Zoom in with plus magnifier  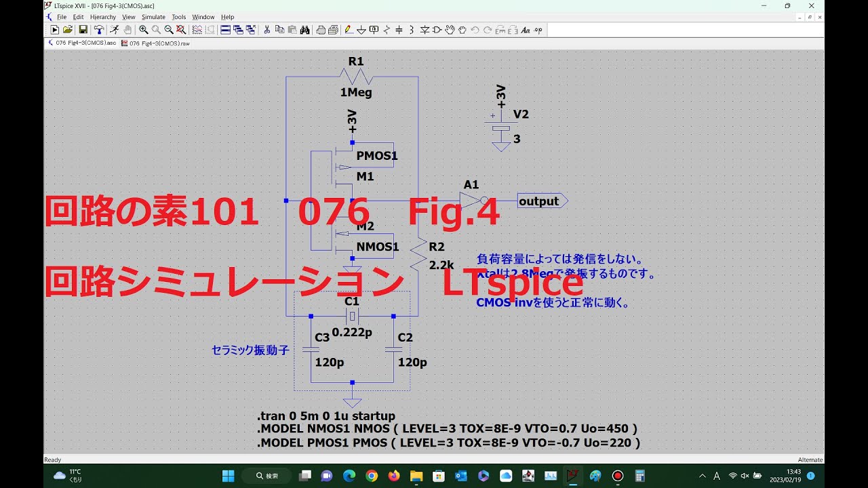pyautogui.click(x=143, y=30)
